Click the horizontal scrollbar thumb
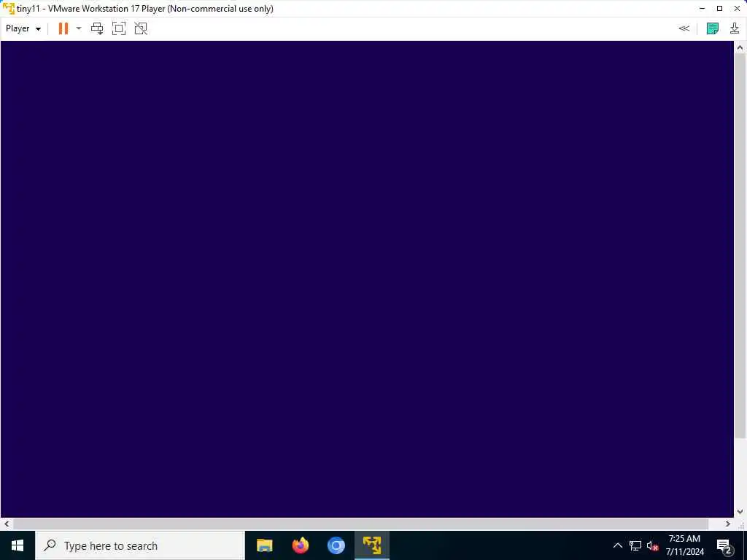This screenshot has width=747, height=560. (360, 524)
